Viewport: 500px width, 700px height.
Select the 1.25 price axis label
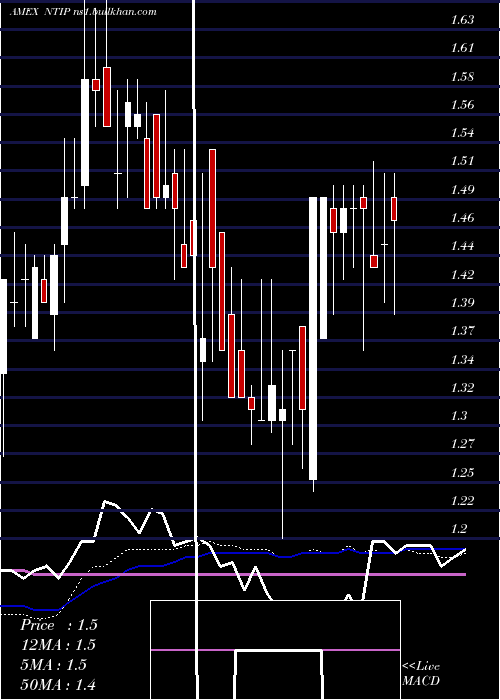tap(462, 472)
